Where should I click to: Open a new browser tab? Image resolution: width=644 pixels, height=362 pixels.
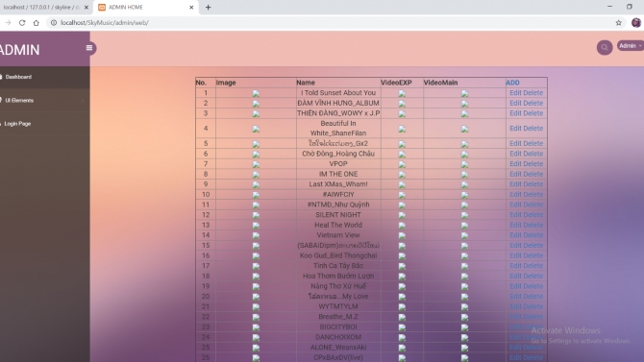(x=209, y=8)
